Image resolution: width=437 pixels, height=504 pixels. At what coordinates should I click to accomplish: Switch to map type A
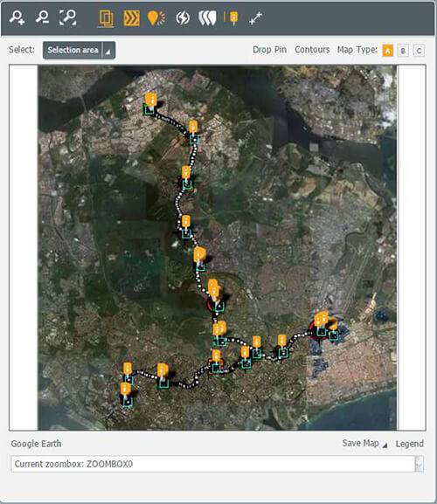(x=387, y=51)
